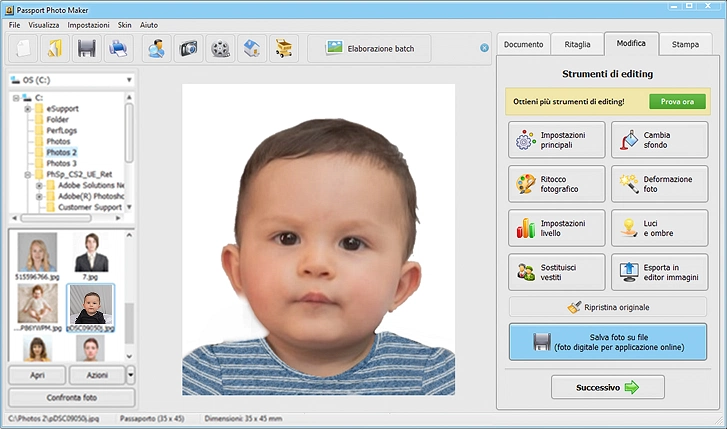Click thumbnail list scroll down arrow

point(129,356)
